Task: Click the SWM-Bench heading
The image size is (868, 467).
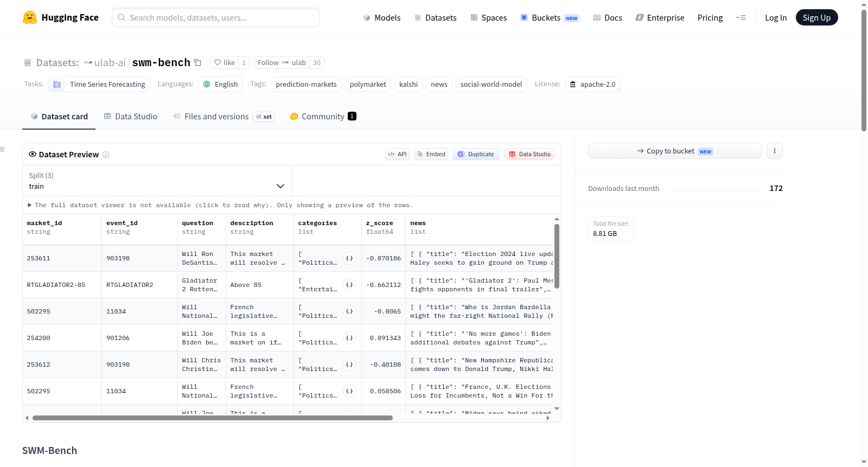Action: point(49,451)
